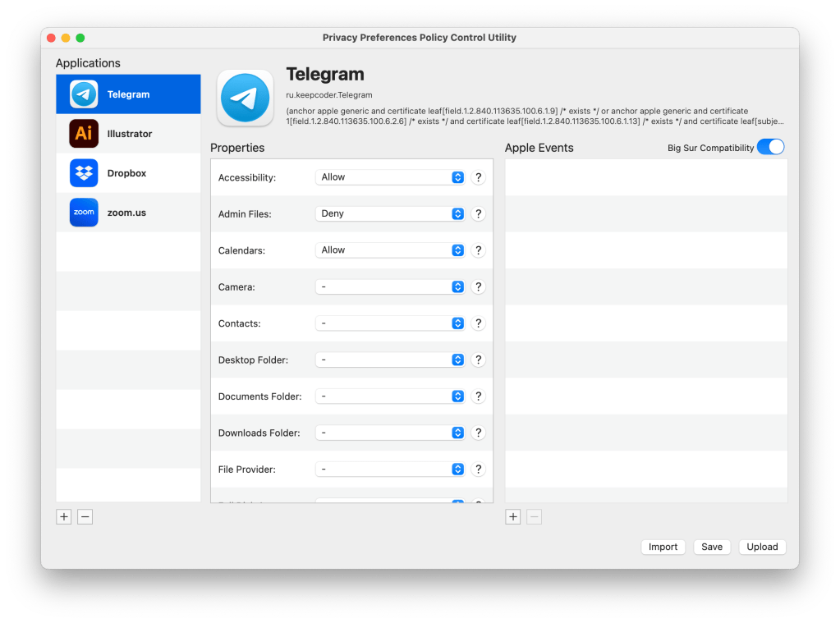The width and height of the screenshot is (840, 623).
Task: Open the Accessibility dropdown
Action: point(390,177)
